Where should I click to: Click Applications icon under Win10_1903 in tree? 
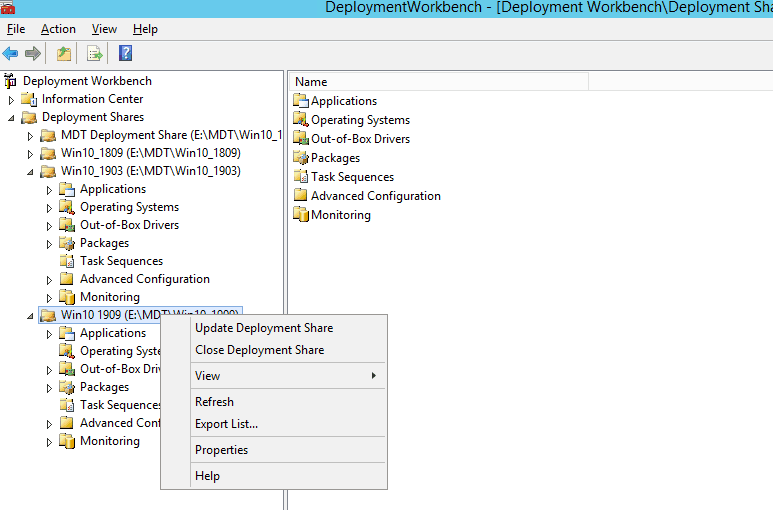[67, 189]
